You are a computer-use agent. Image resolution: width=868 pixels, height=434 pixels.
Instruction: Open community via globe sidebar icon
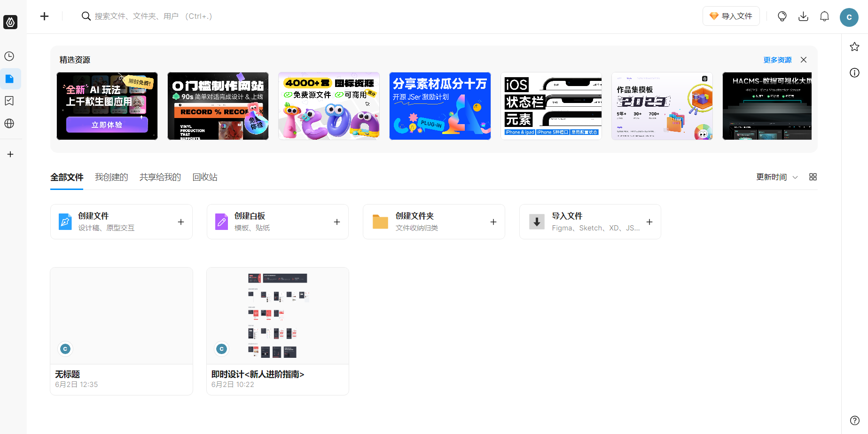10,123
